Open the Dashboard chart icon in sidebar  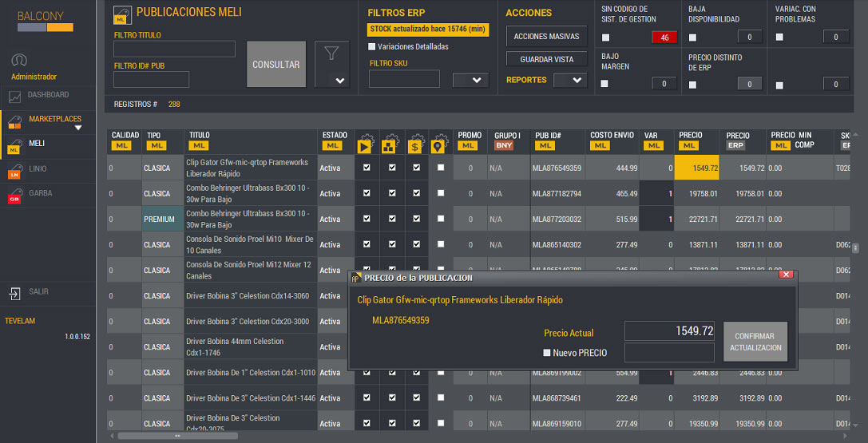pyautogui.click(x=15, y=97)
